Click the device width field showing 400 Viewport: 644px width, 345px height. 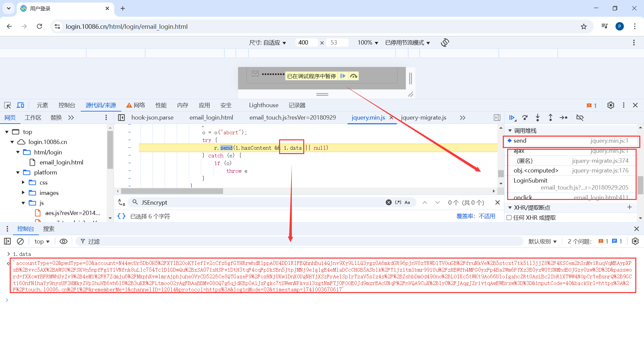[306, 43]
